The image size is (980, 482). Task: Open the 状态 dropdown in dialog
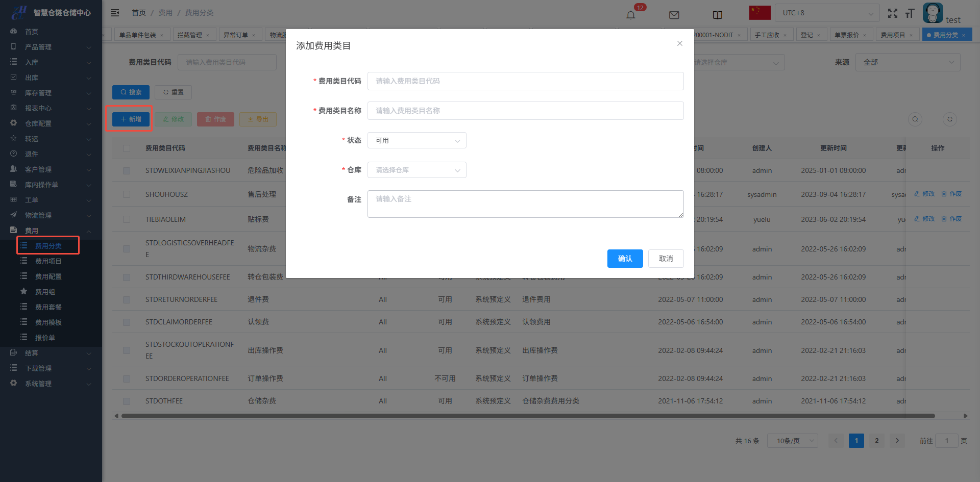click(x=416, y=140)
